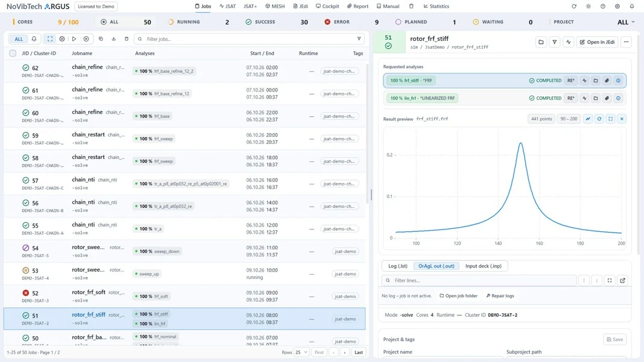644x362 pixels.
Task: Click the copy jobs icon in toolbar
Action: [101, 39]
